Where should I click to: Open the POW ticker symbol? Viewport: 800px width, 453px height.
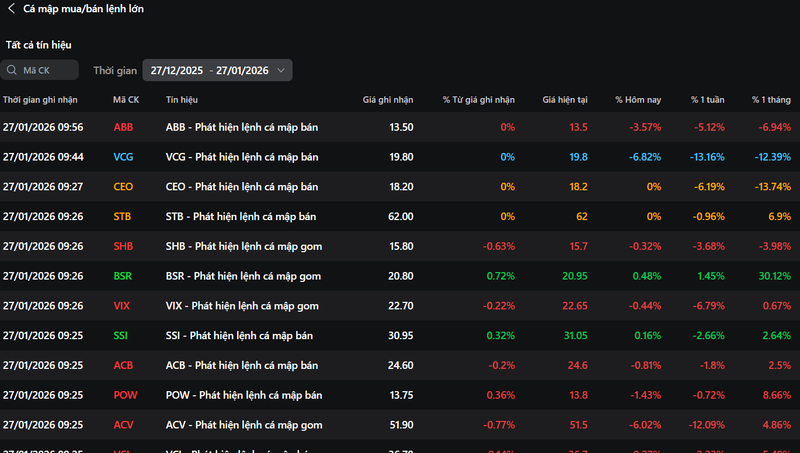(125, 395)
